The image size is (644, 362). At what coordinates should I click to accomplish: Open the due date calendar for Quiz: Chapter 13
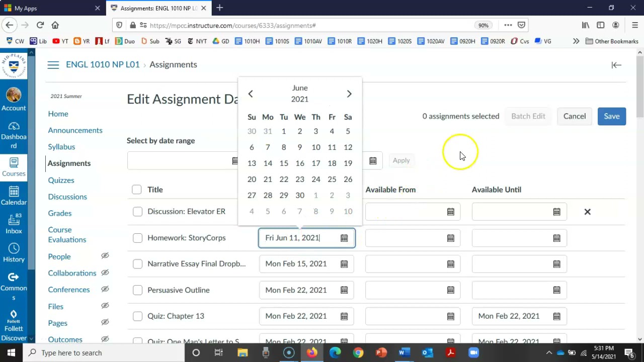[344, 316]
